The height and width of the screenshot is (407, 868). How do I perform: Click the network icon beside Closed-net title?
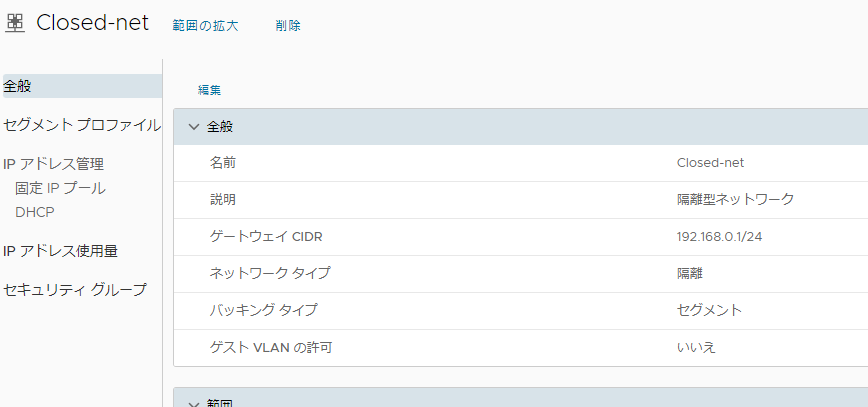tap(15, 24)
